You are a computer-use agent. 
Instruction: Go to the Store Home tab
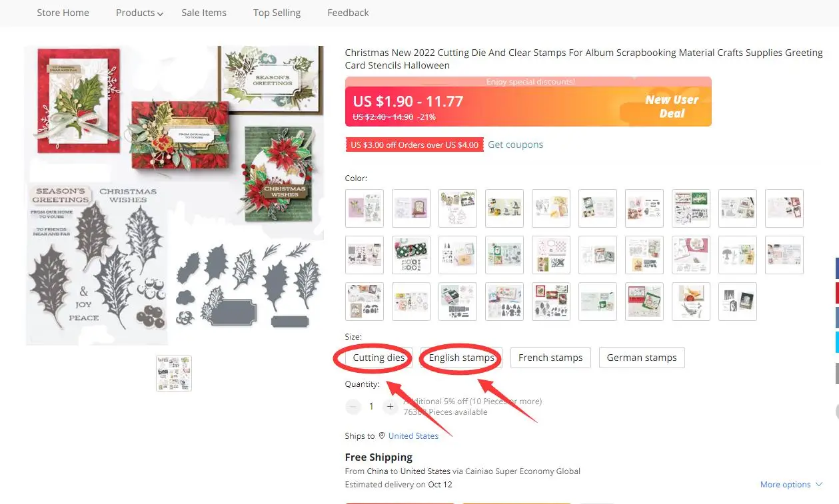[63, 13]
